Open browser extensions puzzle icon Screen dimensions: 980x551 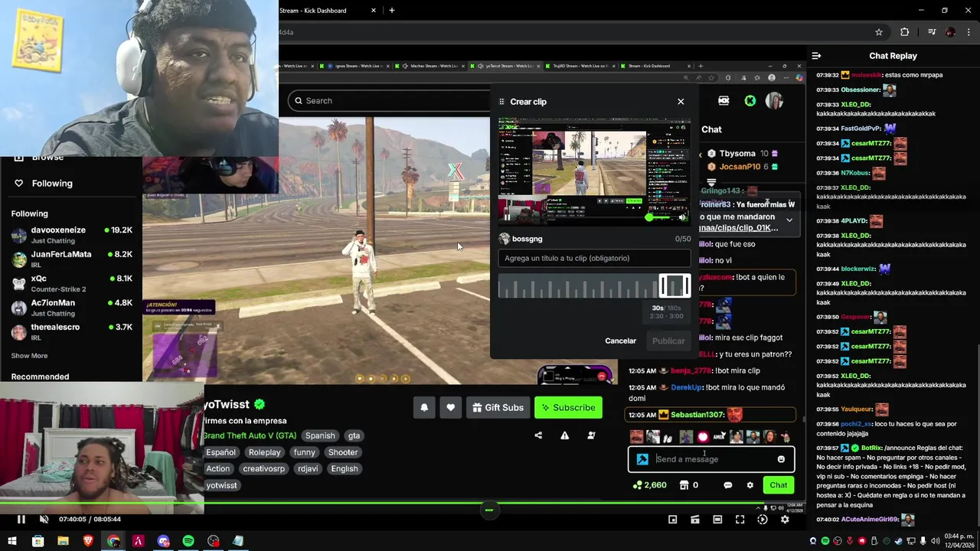(x=905, y=32)
